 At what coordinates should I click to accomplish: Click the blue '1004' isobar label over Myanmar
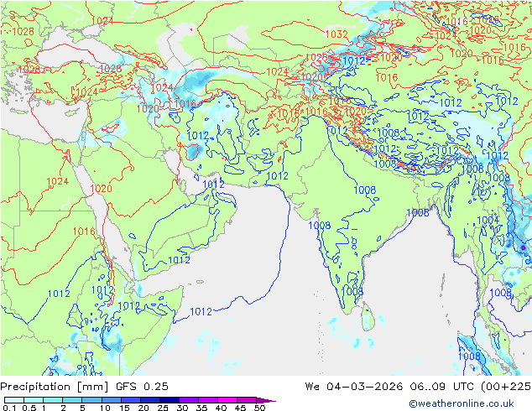(488, 220)
